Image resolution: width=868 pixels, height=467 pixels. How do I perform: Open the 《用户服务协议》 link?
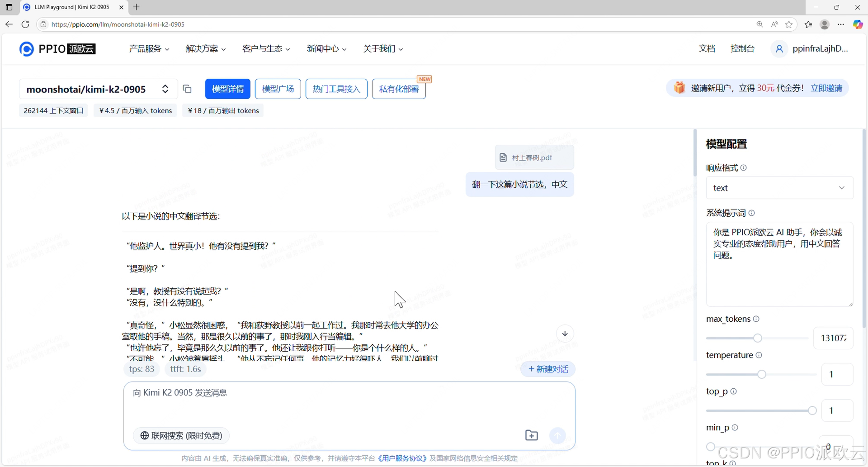tap(402, 458)
